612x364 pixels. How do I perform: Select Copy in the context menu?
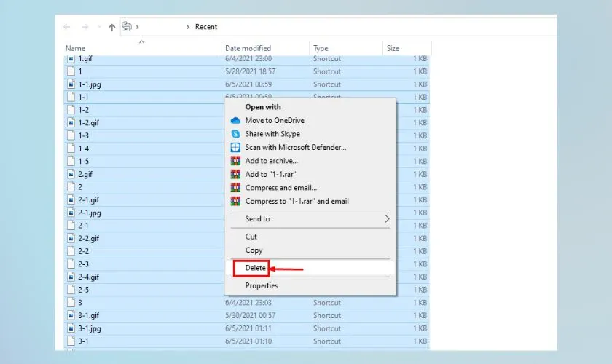(254, 250)
